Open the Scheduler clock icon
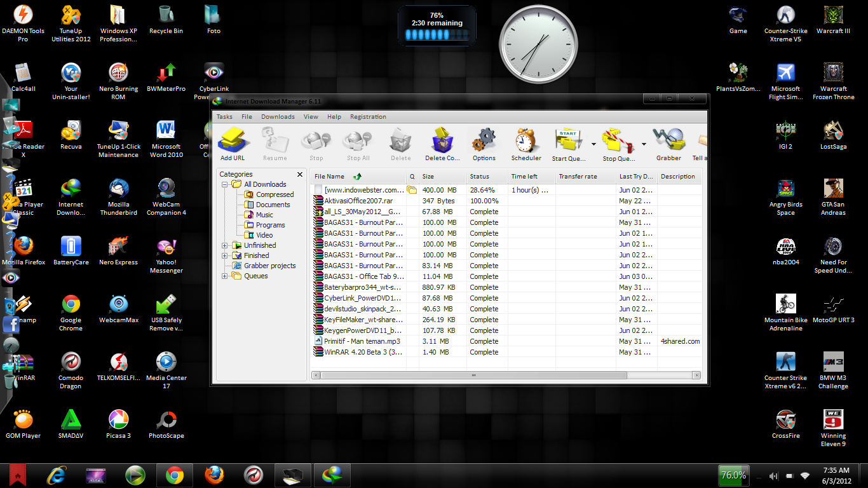The width and height of the screenshot is (868, 488). coord(526,140)
